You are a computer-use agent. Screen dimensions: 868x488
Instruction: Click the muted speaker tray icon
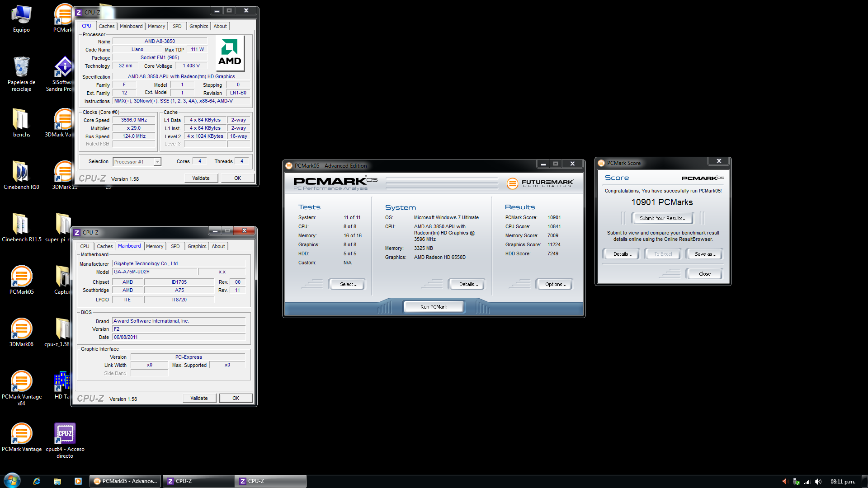(x=785, y=482)
